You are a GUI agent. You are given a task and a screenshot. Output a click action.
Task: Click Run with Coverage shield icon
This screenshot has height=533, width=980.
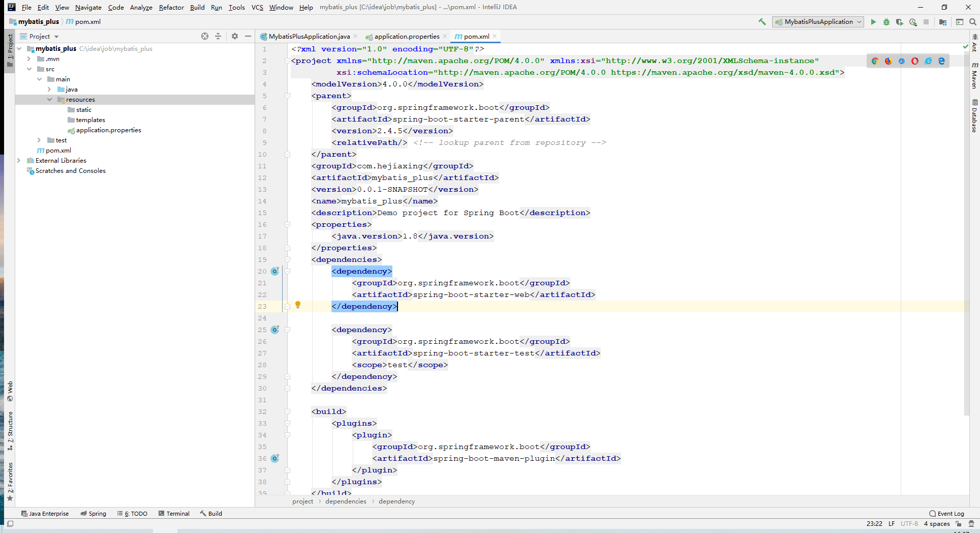click(900, 22)
